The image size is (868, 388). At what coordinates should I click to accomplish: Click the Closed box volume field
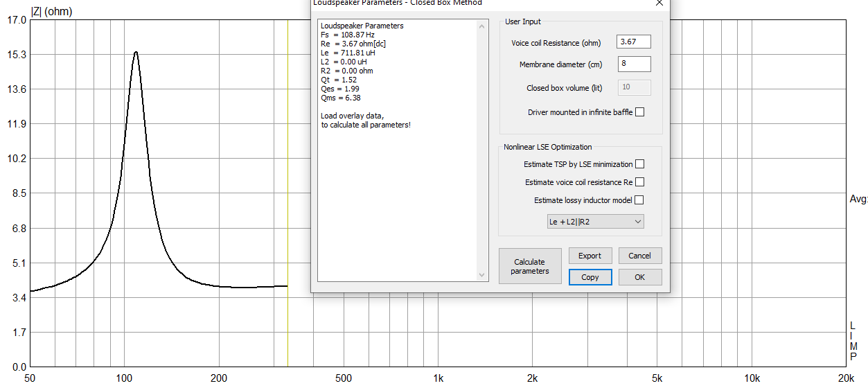pos(634,87)
